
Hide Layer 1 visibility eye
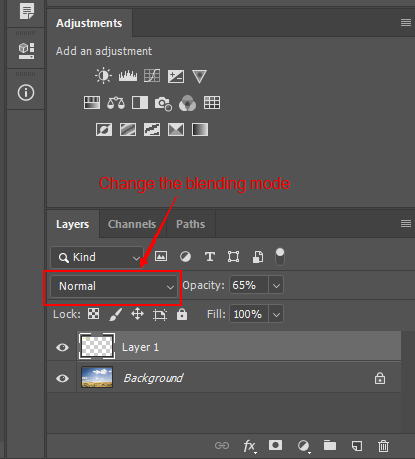(62, 348)
